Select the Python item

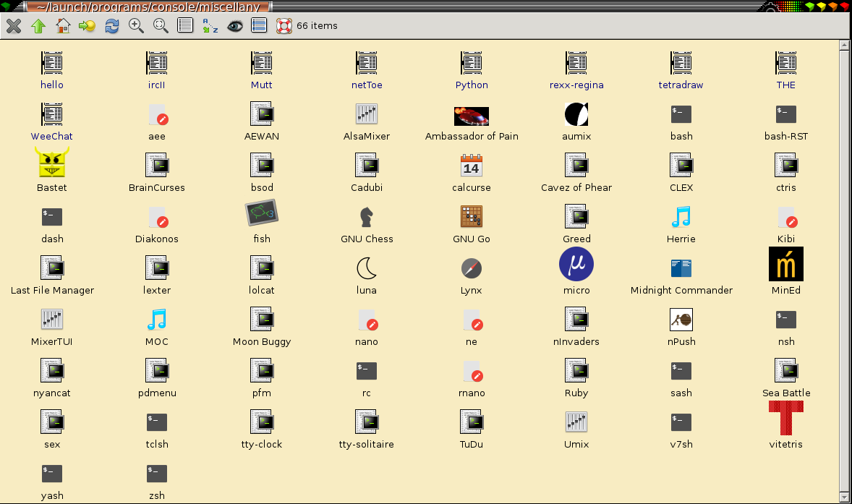pyautogui.click(x=472, y=71)
